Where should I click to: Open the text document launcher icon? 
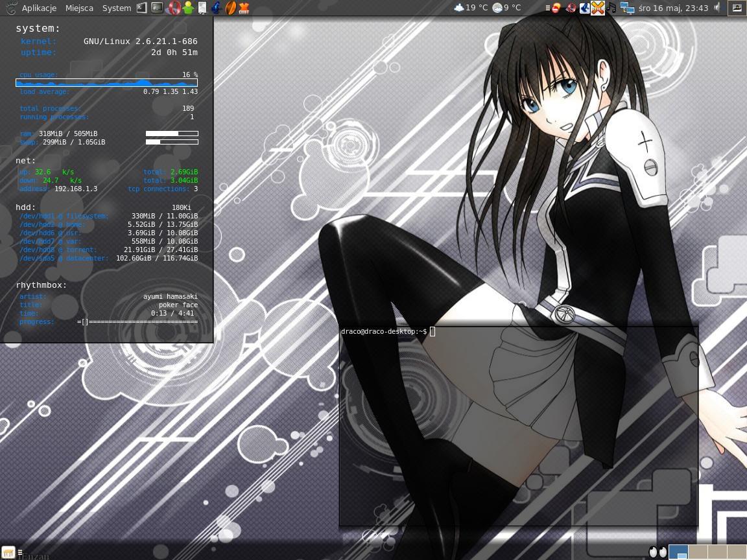coord(202,8)
